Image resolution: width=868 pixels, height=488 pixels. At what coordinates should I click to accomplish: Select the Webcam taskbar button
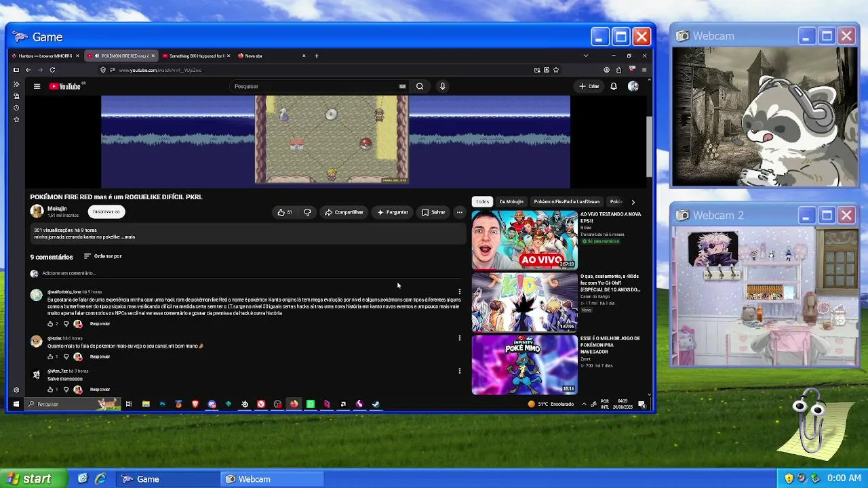[271, 479]
